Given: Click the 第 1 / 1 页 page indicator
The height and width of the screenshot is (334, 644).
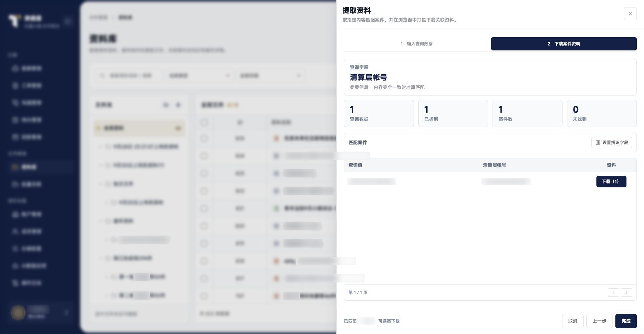Looking at the screenshot, I should click(358, 293).
